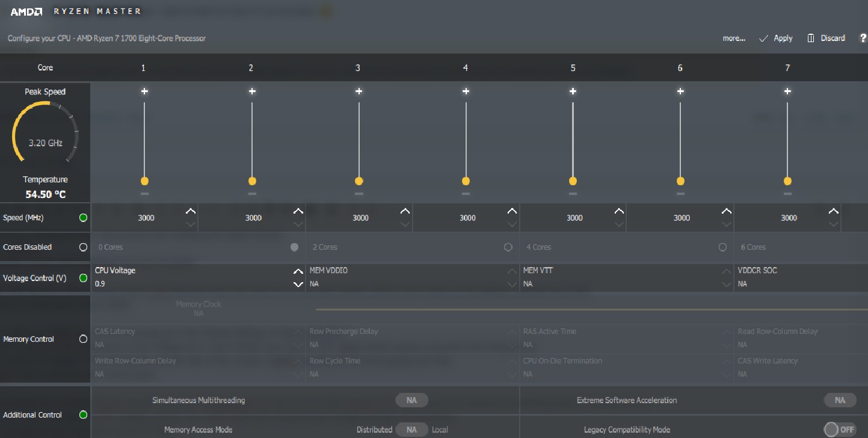This screenshot has width=868, height=438.
Task: Click the Local memory access label
Action: 440,430
